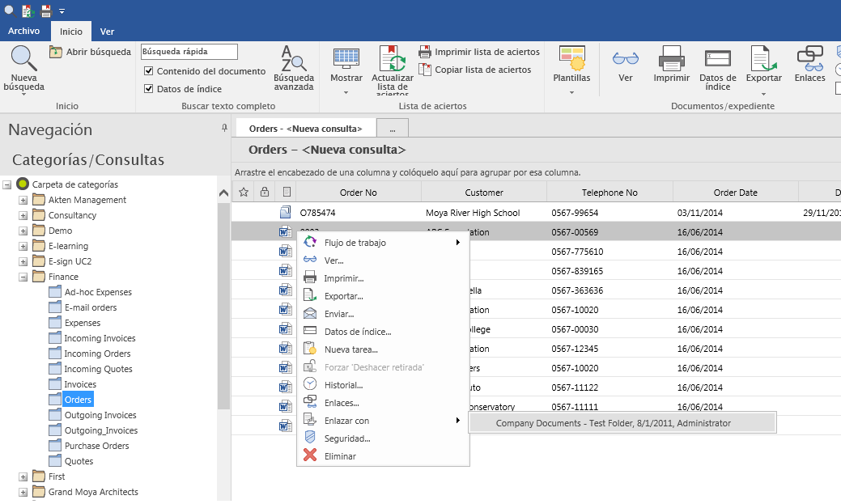Pin the Navegación panel
Viewport: 841px width, 504px height.
tap(224, 128)
